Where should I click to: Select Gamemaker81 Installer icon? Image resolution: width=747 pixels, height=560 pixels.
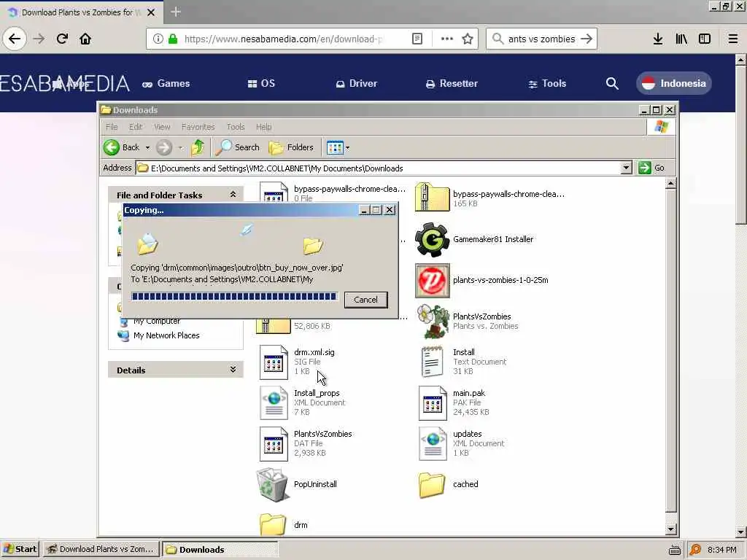432,239
